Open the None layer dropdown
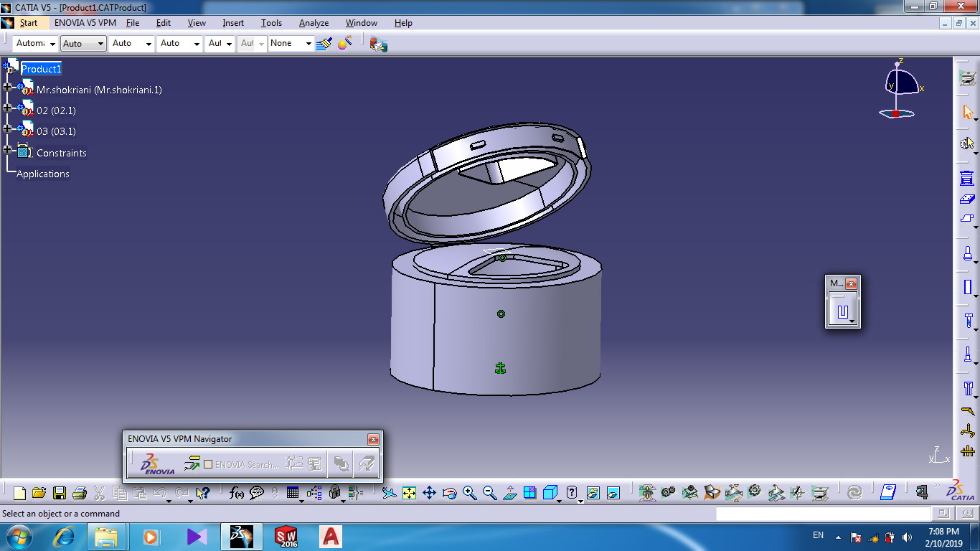The width and height of the screenshot is (980, 551). (291, 44)
